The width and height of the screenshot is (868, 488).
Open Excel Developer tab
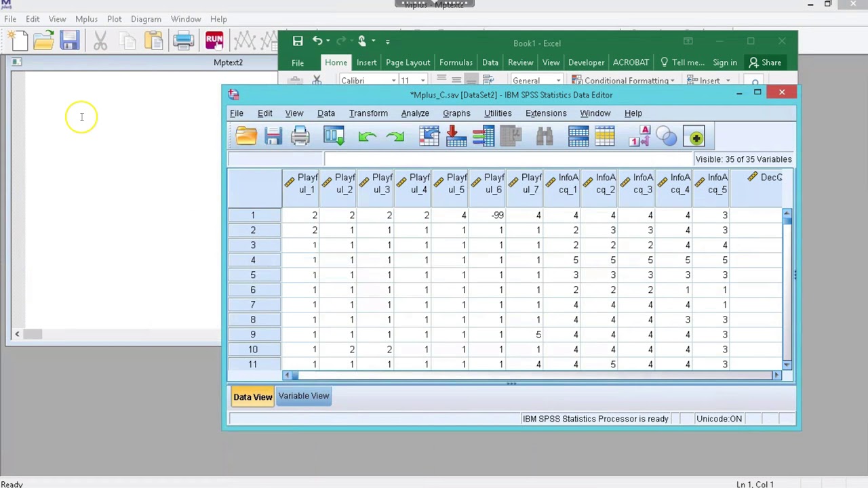tap(586, 62)
